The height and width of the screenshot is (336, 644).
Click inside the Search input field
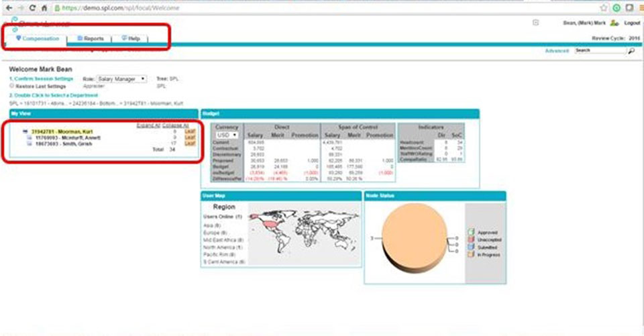coord(600,50)
